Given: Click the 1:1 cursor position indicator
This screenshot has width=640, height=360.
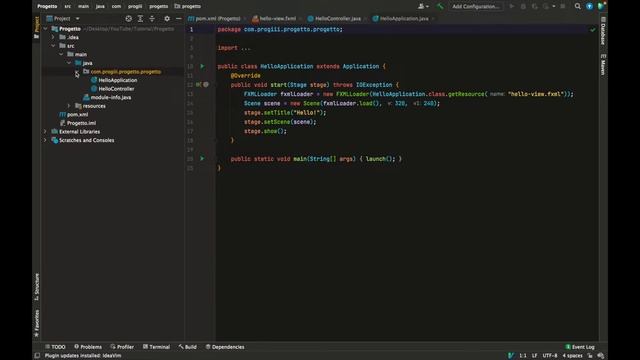Looking at the screenshot, I should tap(522, 356).
